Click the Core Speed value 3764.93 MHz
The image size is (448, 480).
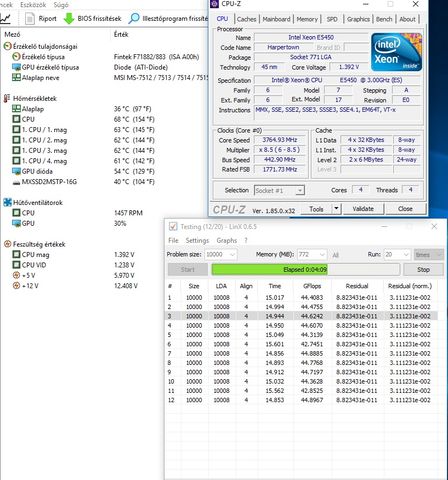[280, 140]
